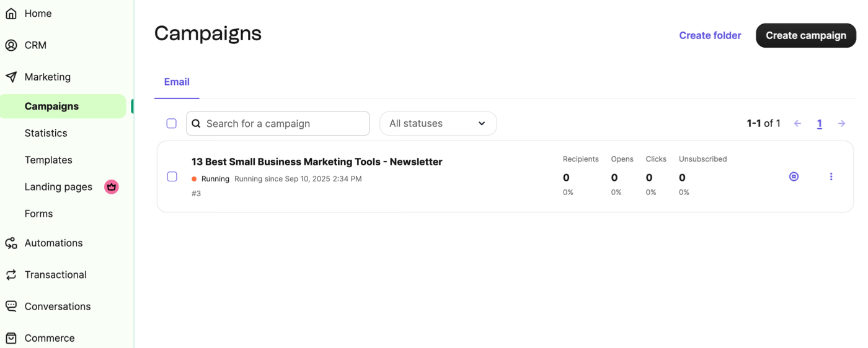Click the Running since Sep 10, 2025 text
This screenshot has height=348, width=868.
(298, 179)
